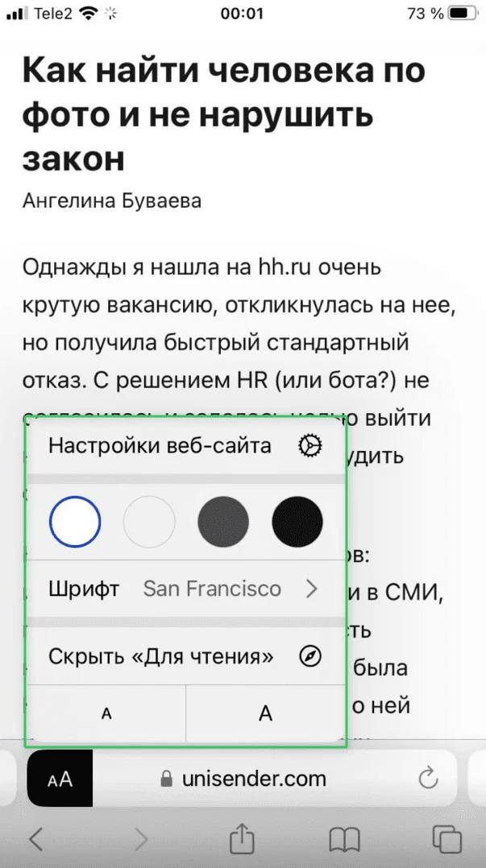The width and height of the screenshot is (486, 868).
Task: Open Настройки веб-сайта menu item
Action: point(160,446)
